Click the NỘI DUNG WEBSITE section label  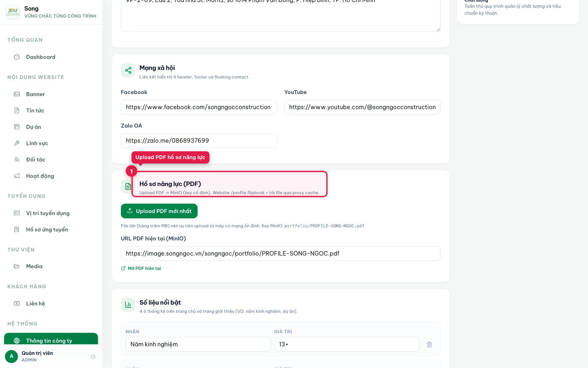tap(36, 77)
